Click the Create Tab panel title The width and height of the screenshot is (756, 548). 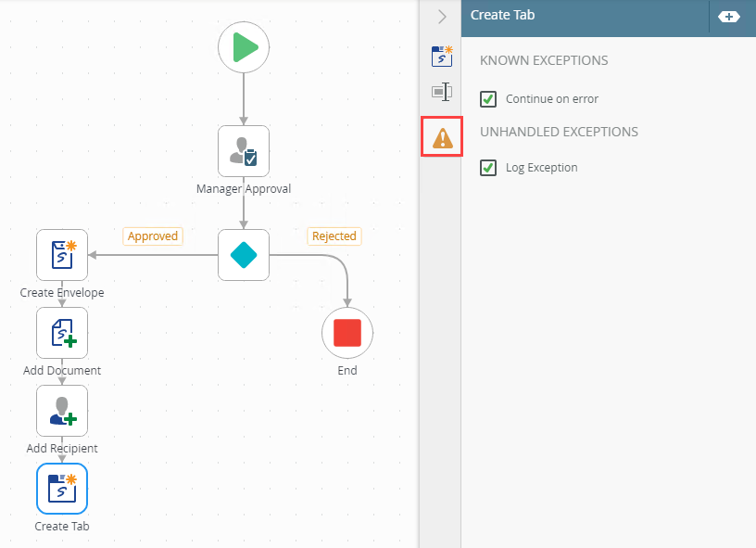pyautogui.click(x=502, y=15)
